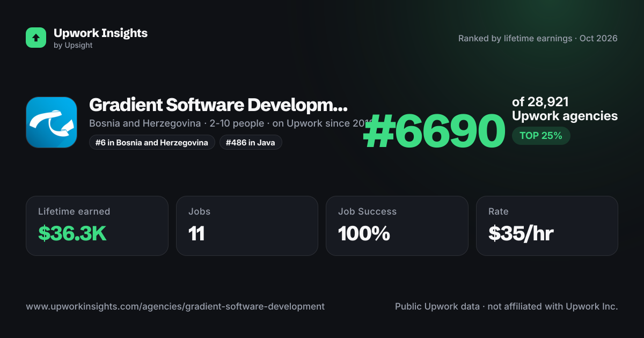Click the TOP 25% badge
The height and width of the screenshot is (338, 644).
tap(541, 136)
